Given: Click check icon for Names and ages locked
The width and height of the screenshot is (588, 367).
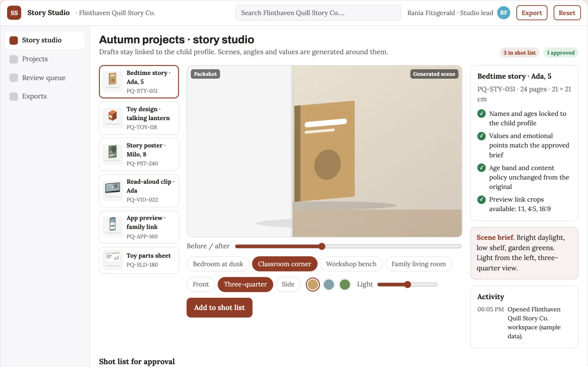Looking at the screenshot, I should [481, 114].
